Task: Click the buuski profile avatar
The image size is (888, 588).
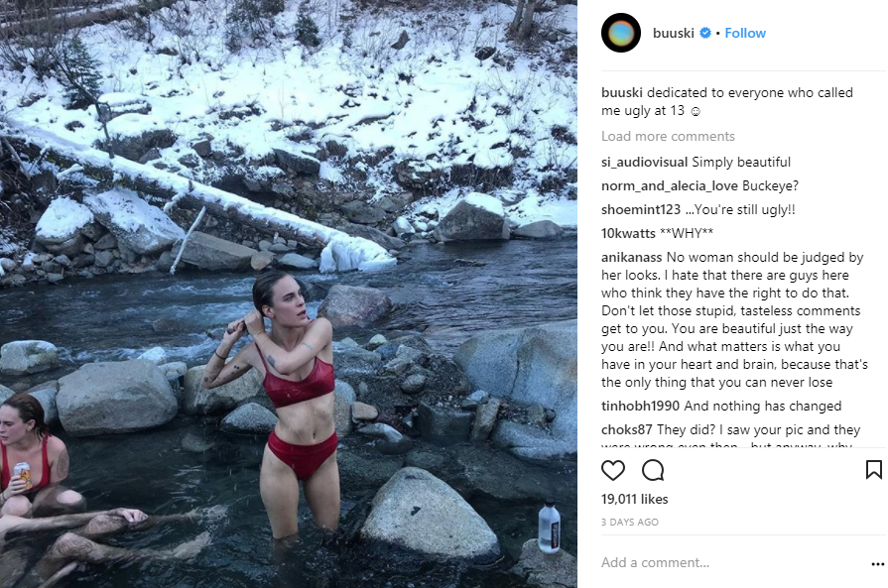Action: tap(620, 33)
